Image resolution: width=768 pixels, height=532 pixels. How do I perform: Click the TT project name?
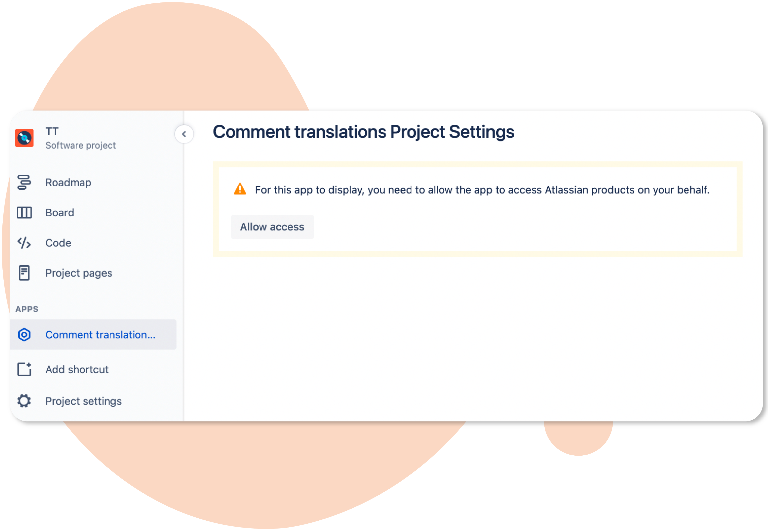click(52, 131)
